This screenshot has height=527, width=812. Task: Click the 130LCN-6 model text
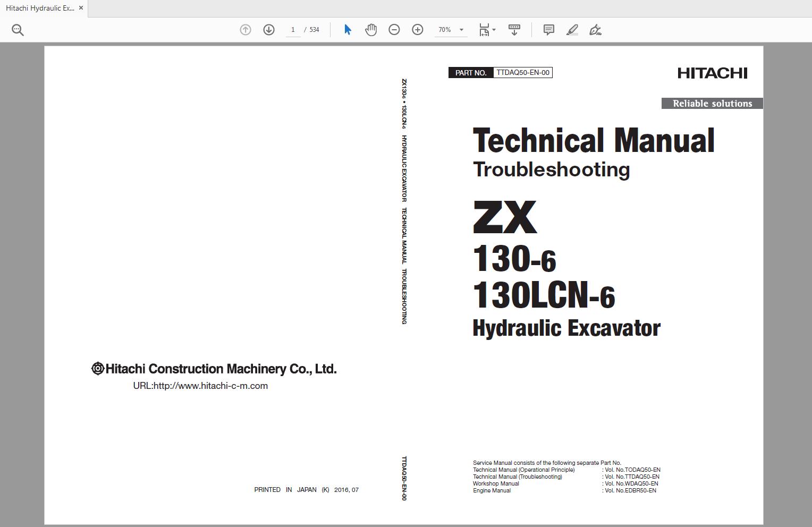544,295
